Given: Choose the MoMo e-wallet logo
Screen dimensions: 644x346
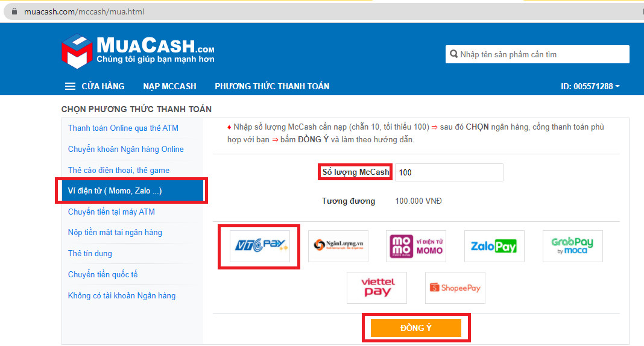Looking at the screenshot, I should point(416,246).
